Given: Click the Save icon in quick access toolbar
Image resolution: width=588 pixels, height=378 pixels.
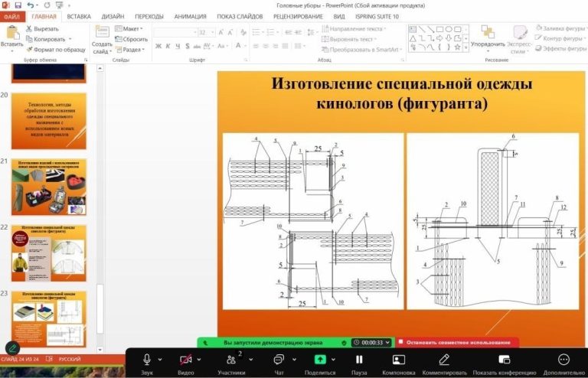Looking at the screenshot, I should tap(18, 5).
